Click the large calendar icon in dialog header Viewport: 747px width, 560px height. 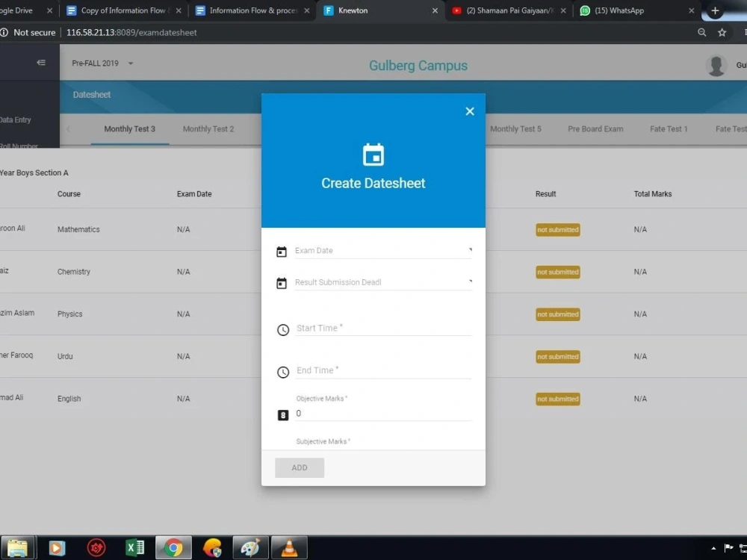(x=373, y=155)
